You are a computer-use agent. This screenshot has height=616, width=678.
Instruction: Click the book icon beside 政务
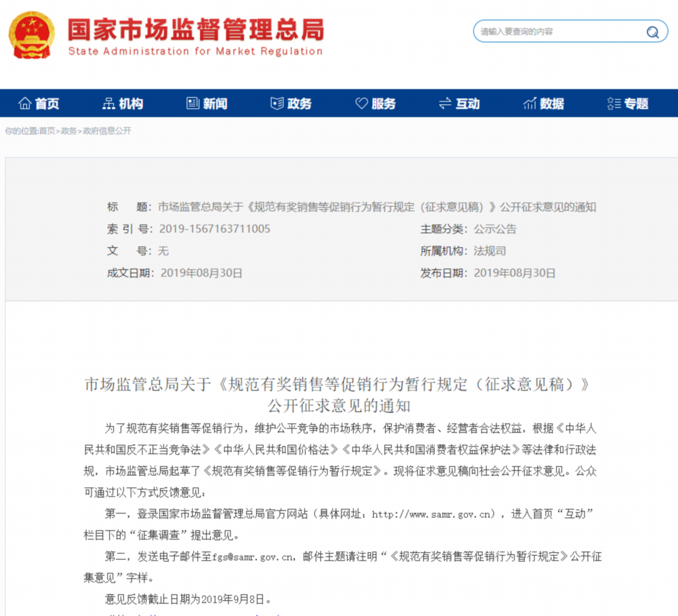[277, 103]
